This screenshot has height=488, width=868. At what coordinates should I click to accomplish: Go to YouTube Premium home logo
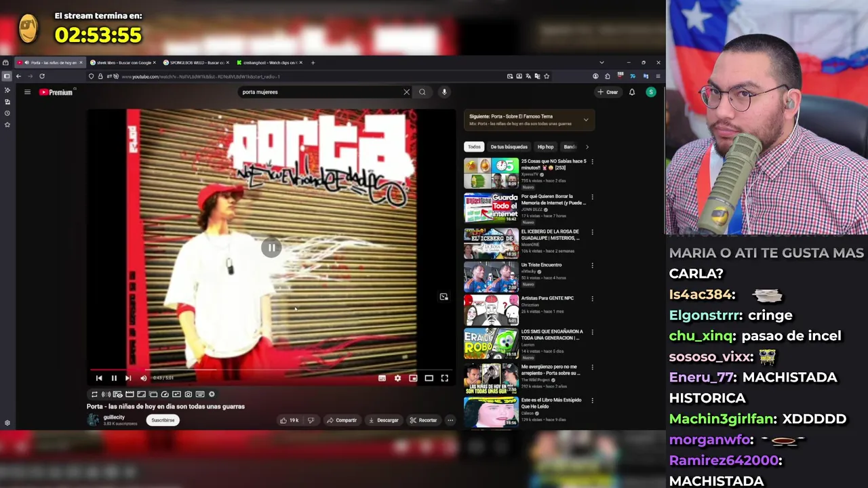tap(56, 92)
